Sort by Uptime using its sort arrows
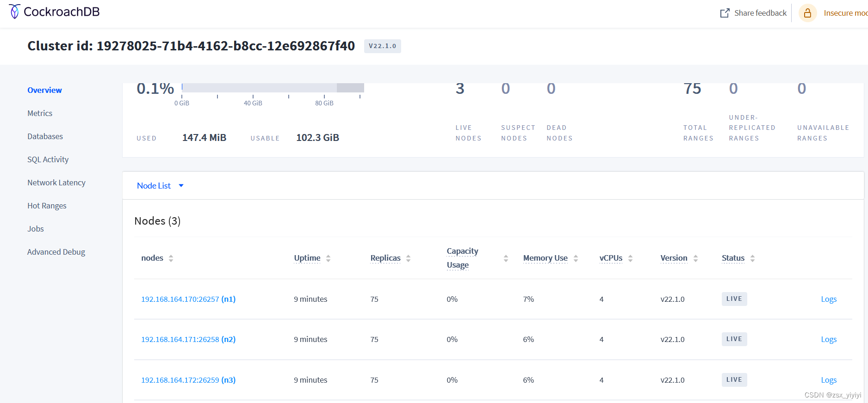Screen dimensions: 868x403 (x=328, y=258)
